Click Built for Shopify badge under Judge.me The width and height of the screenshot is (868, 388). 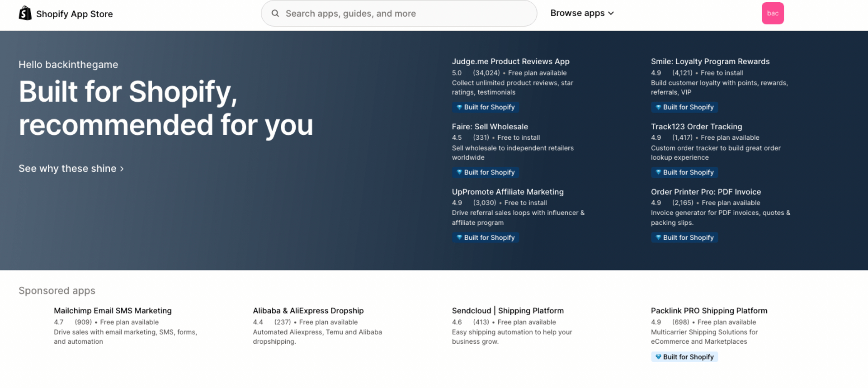click(x=486, y=107)
